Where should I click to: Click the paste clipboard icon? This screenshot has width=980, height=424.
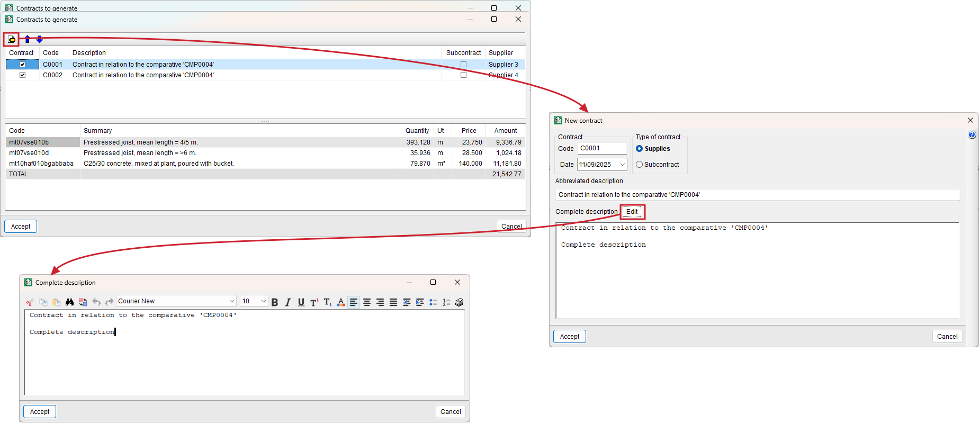click(x=56, y=302)
